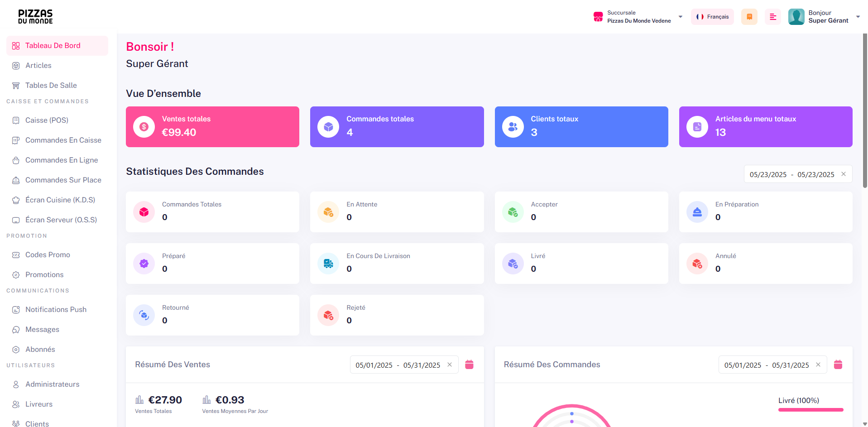
Task: Open Notifications Push
Action: tap(57, 310)
